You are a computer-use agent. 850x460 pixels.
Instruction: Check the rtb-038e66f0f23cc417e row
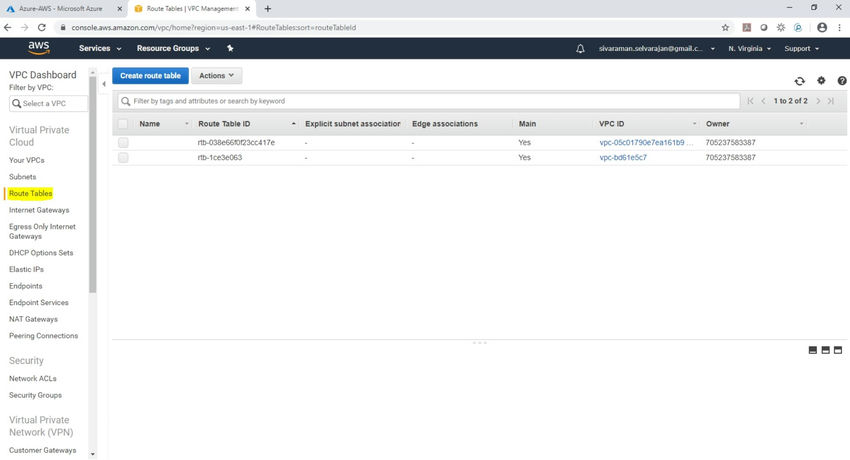[123, 142]
